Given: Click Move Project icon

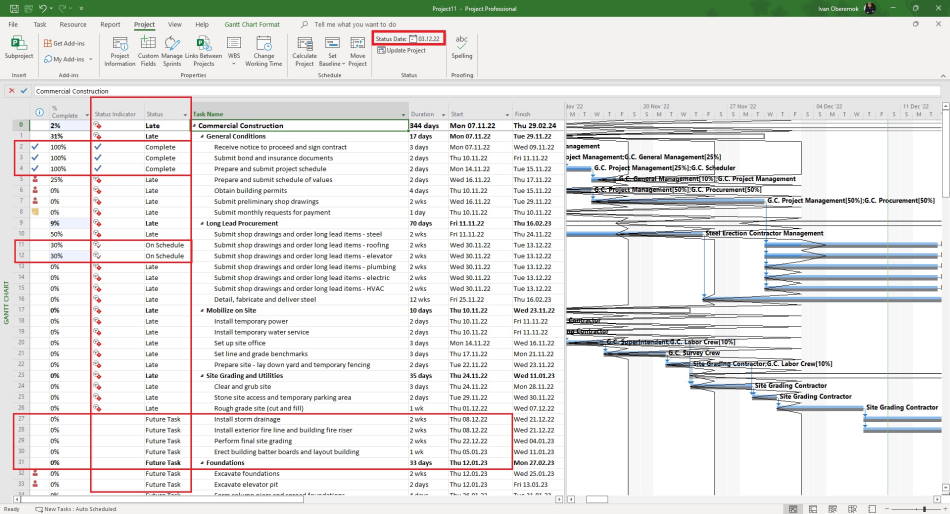Looking at the screenshot, I should pos(357,43).
